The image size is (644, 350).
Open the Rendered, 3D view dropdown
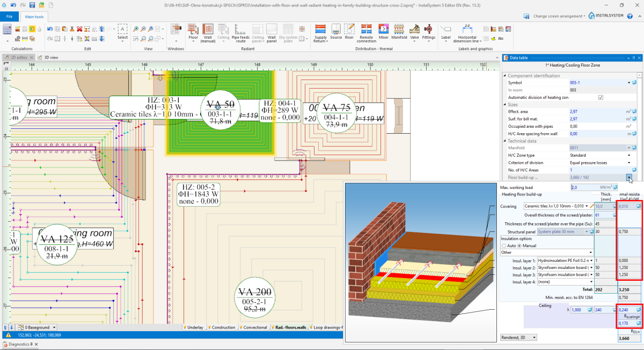[518, 338]
